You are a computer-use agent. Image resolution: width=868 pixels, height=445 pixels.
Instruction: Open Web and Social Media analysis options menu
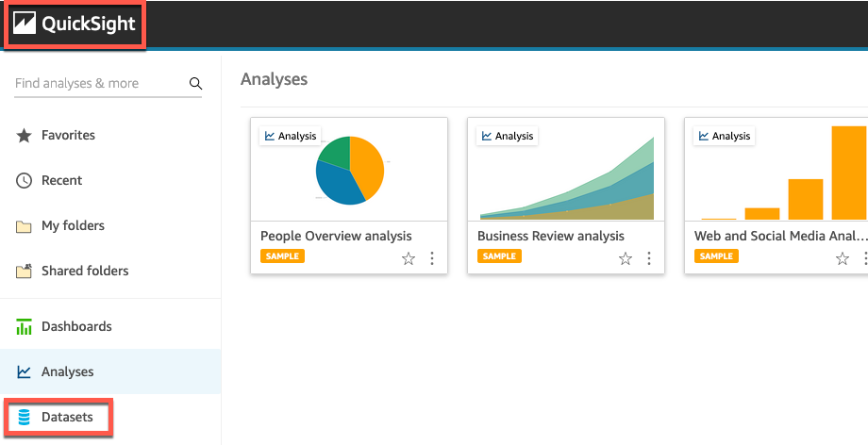[x=864, y=258]
